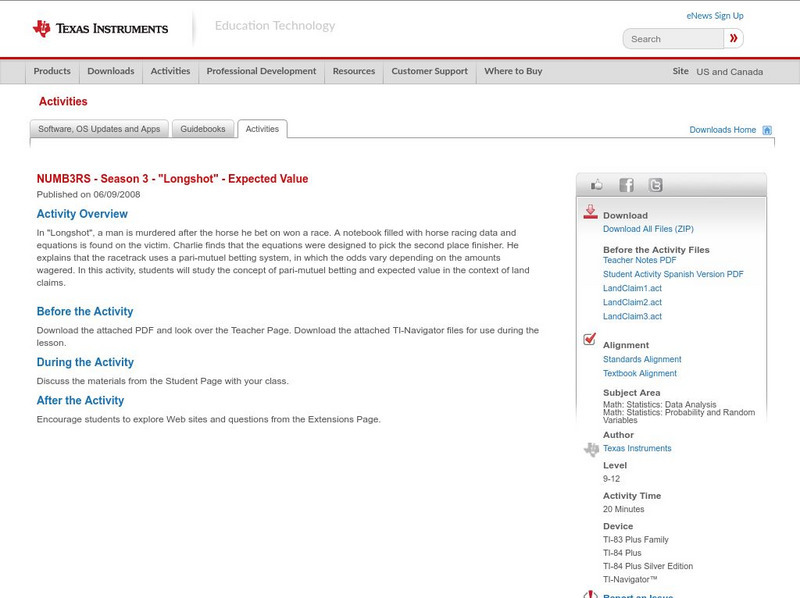The image size is (800, 598).
Task: Switch to the Guidebooks tab
Action: click(203, 129)
